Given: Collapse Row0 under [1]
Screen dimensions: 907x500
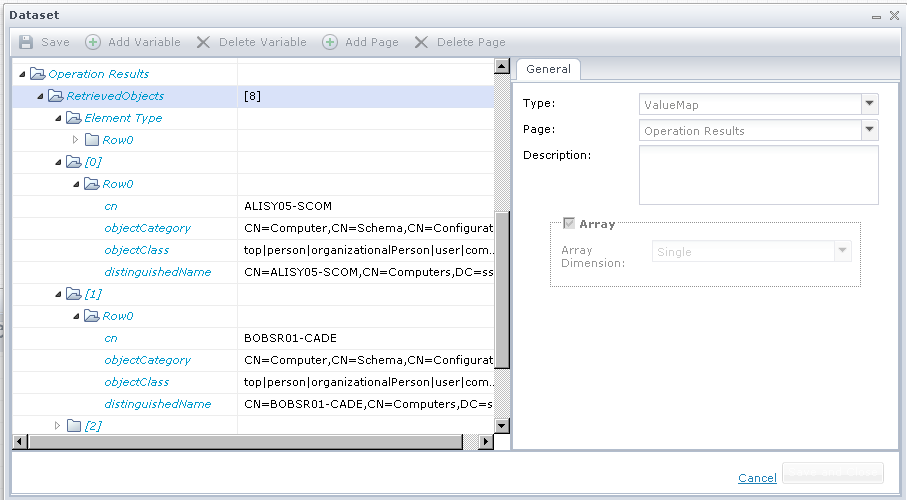Looking at the screenshot, I should tap(76, 316).
